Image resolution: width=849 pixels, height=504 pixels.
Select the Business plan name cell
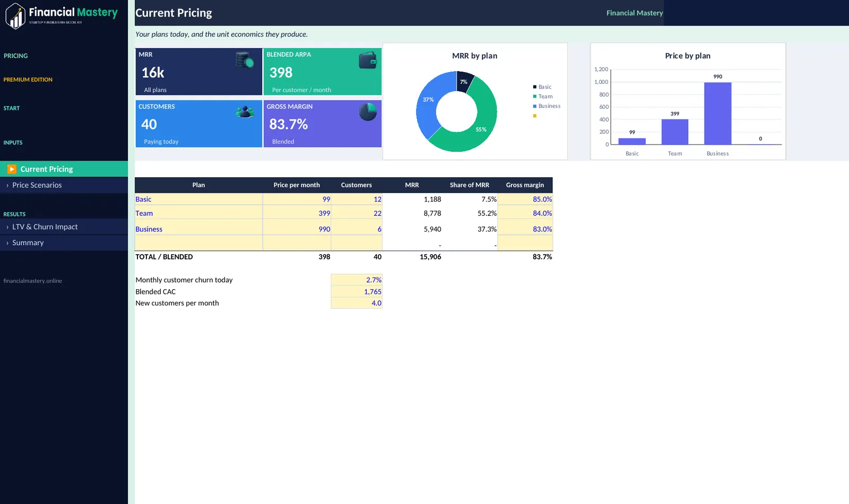pos(198,228)
